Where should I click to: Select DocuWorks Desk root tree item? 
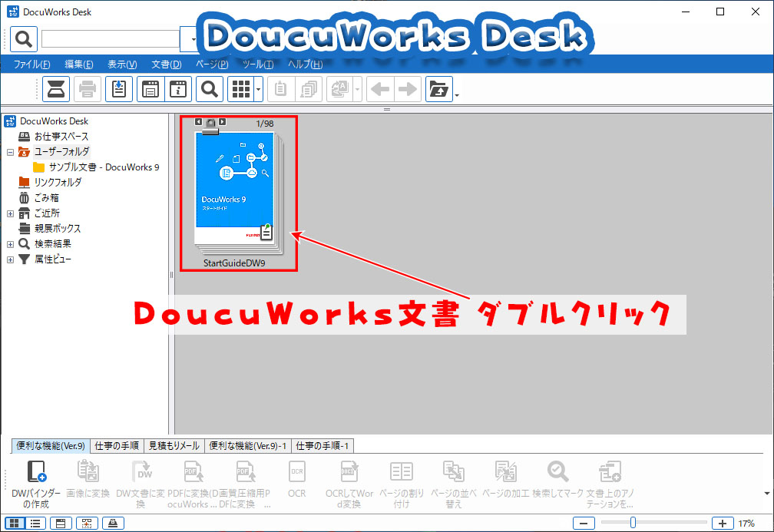coord(54,121)
